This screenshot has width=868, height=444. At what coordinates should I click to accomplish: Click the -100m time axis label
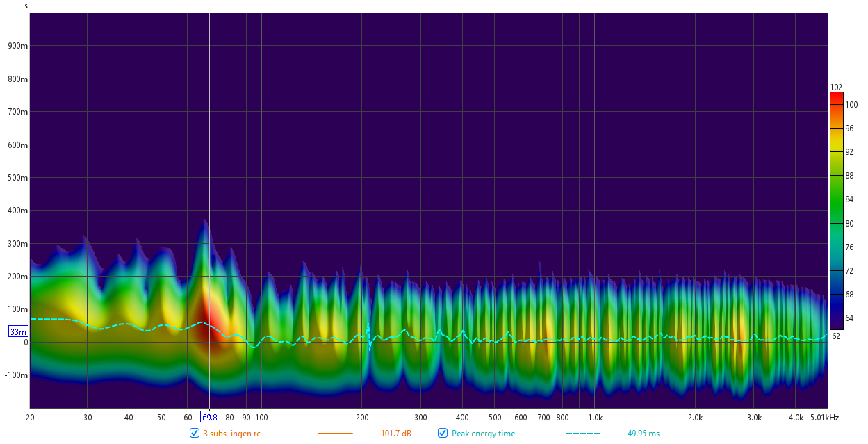pos(16,375)
